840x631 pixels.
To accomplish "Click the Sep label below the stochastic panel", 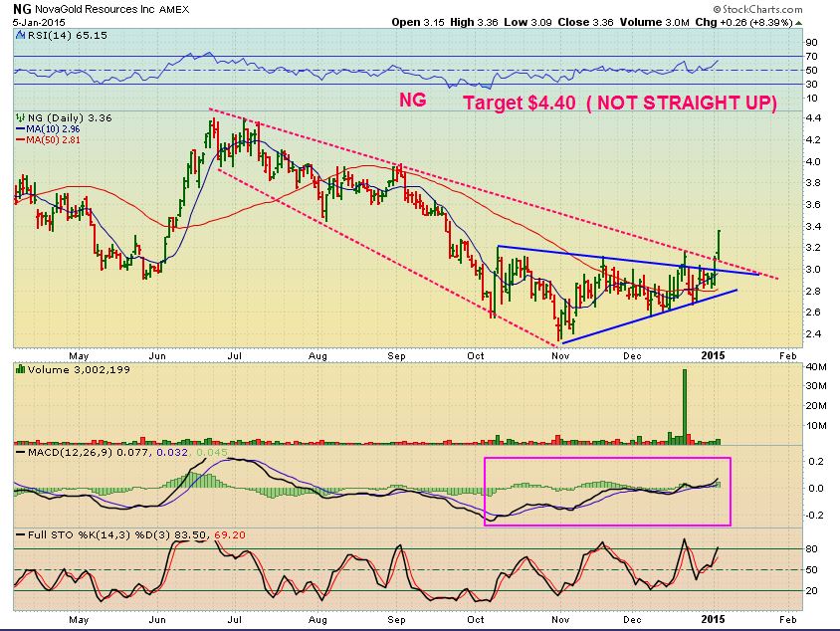I will click(396, 620).
